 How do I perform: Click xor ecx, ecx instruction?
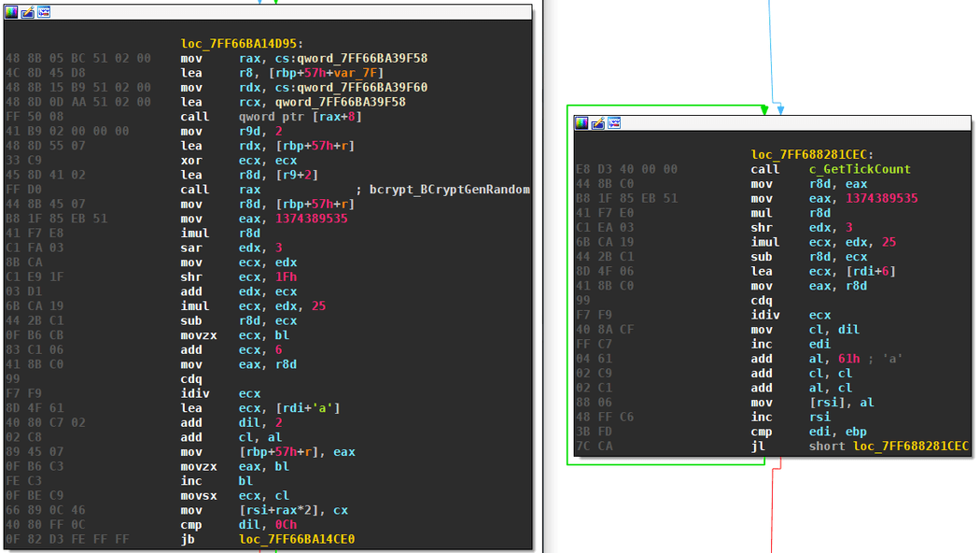(x=239, y=161)
